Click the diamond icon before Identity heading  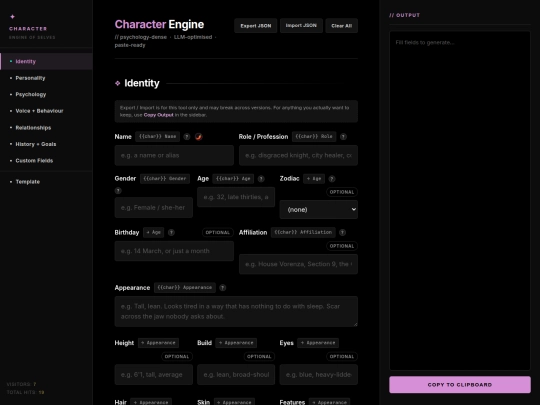(x=117, y=83)
